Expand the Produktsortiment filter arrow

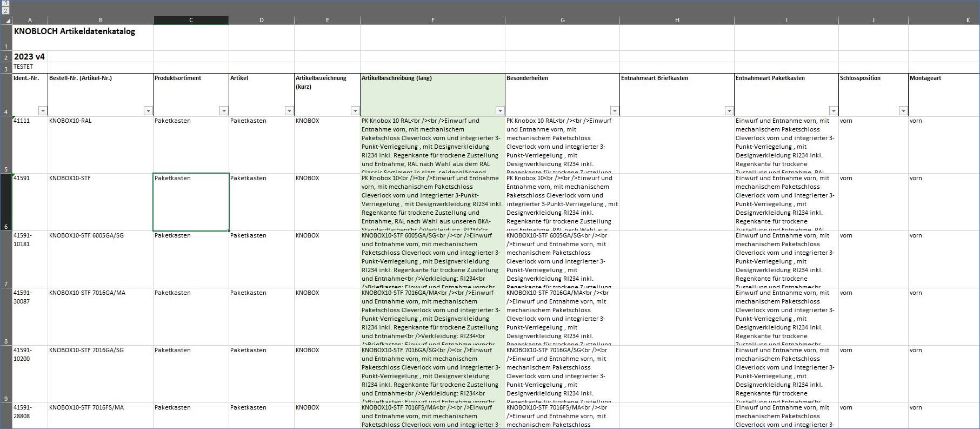(x=224, y=111)
